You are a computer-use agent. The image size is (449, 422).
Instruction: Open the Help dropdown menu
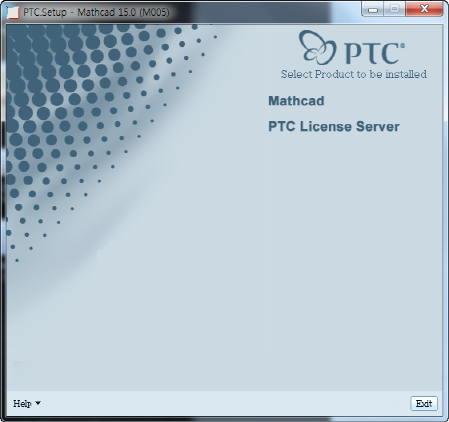[x=27, y=404]
